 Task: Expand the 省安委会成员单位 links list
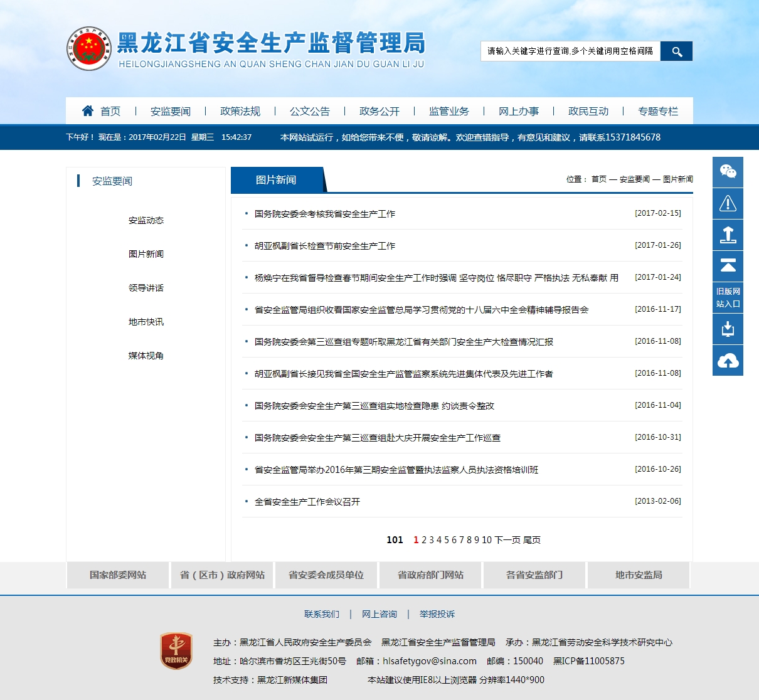point(326,575)
